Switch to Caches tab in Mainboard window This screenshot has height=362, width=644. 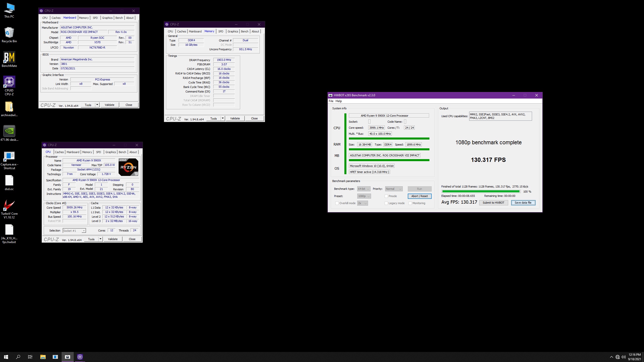[56, 18]
